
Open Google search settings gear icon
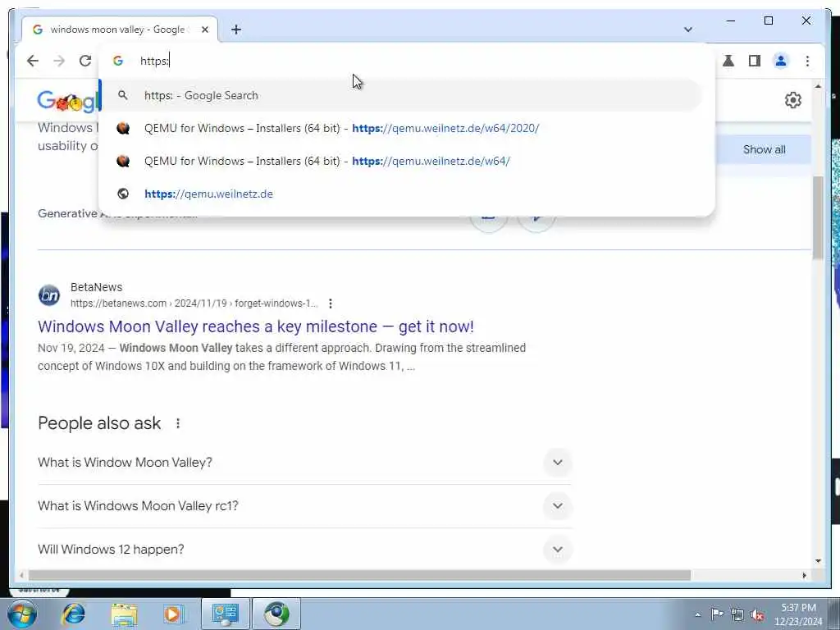[x=793, y=100]
